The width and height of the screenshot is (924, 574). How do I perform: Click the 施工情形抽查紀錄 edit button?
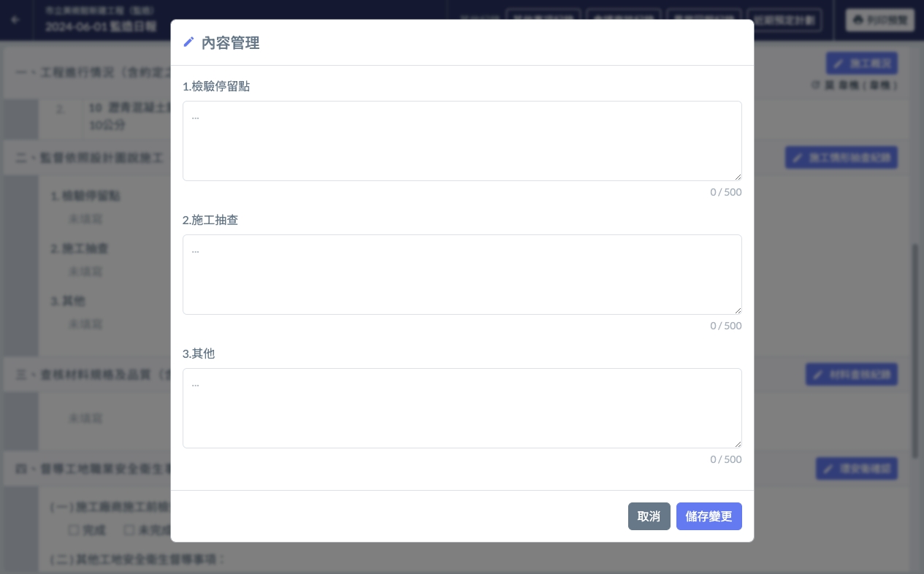(841, 158)
